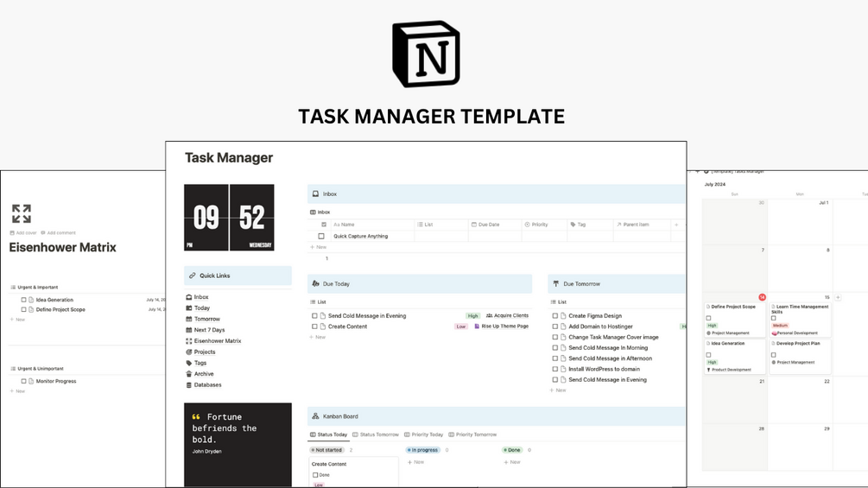The height and width of the screenshot is (488, 868).
Task: Open the Inbox table view selector
Action: (x=320, y=212)
